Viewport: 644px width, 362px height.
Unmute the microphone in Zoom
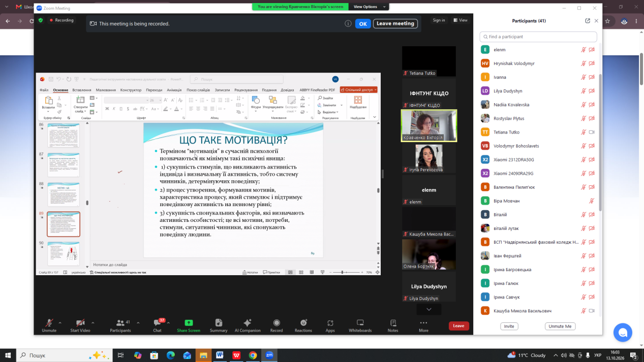coord(49,325)
